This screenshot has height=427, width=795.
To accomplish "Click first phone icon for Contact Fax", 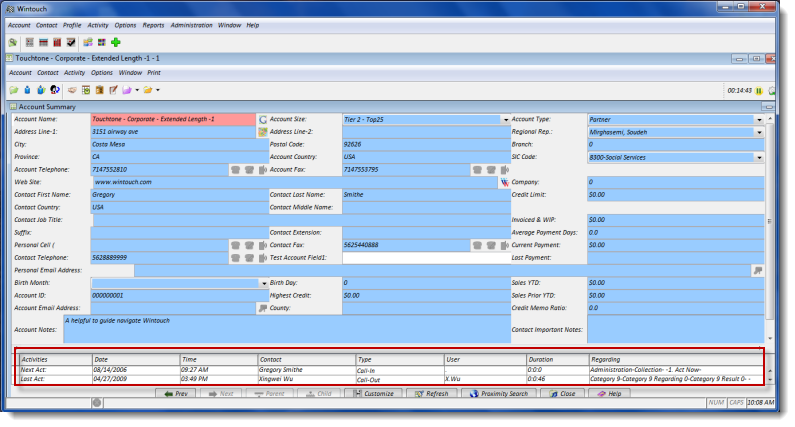I will [x=477, y=245].
